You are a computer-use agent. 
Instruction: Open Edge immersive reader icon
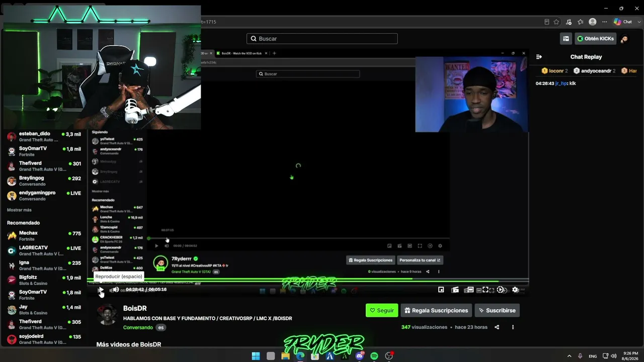pos(547,22)
